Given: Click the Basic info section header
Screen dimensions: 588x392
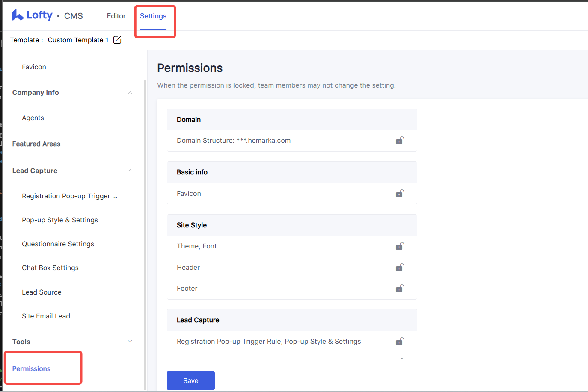Looking at the screenshot, I should [x=292, y=172].
